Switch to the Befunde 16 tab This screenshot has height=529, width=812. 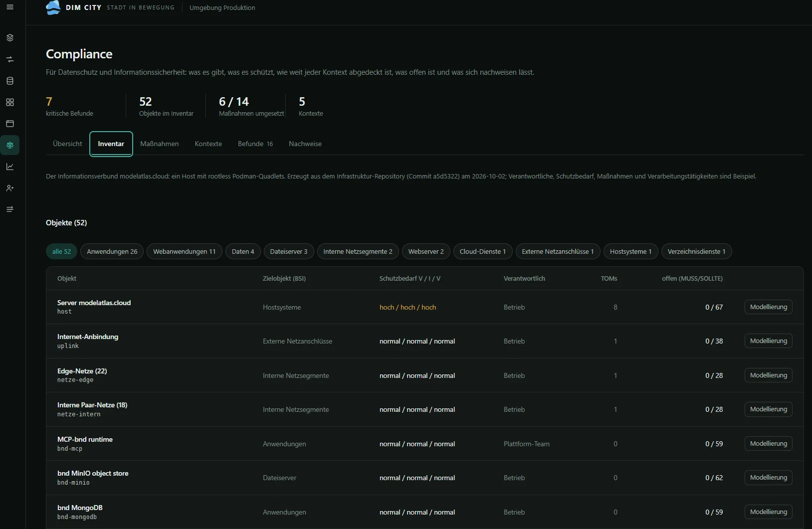click(255, 144)
